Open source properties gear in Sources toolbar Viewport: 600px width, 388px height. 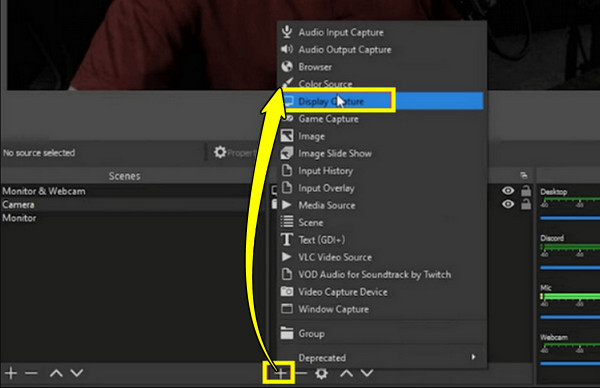coord(321,373)
